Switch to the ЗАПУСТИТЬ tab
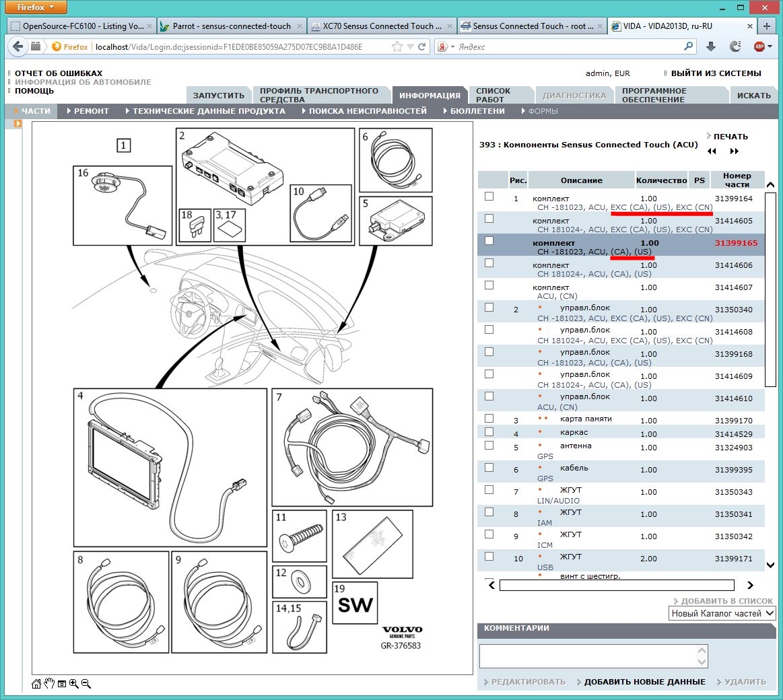Screen dimensions: 783x700 (219, 95)
